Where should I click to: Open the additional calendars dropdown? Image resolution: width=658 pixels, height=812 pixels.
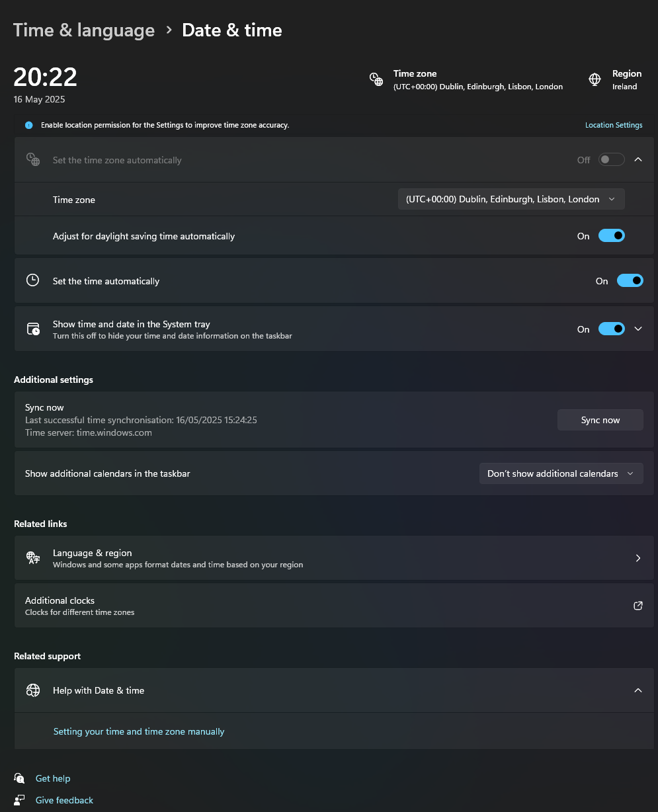(561, 473)
